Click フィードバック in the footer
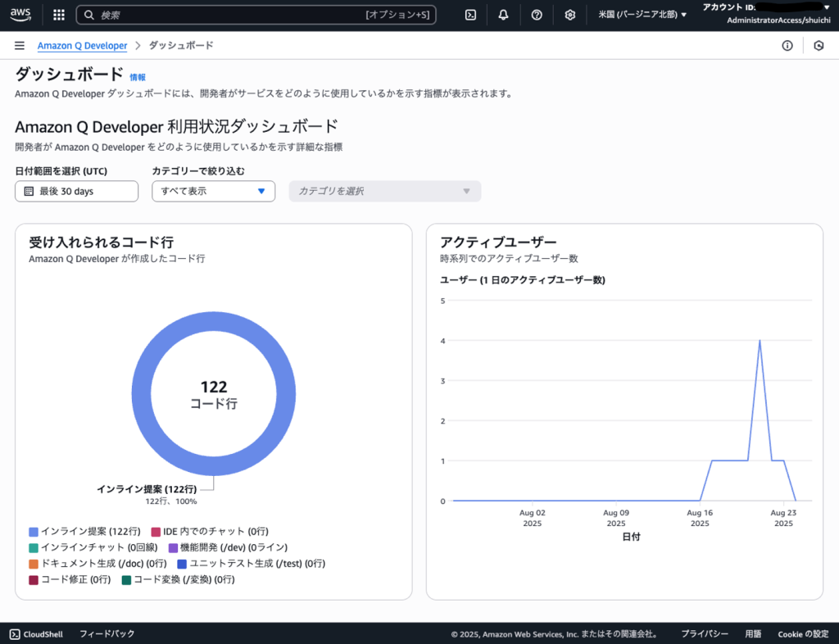Screen dimensions: 839x644 107,633
